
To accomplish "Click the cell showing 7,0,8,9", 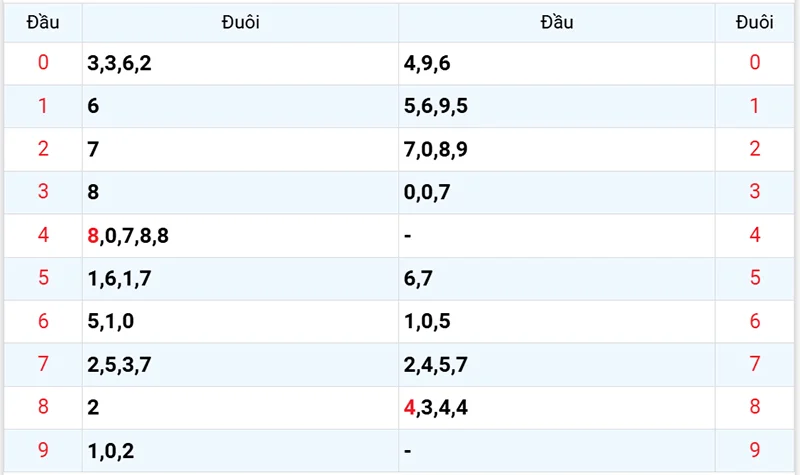I will click(x=436, y=150).
